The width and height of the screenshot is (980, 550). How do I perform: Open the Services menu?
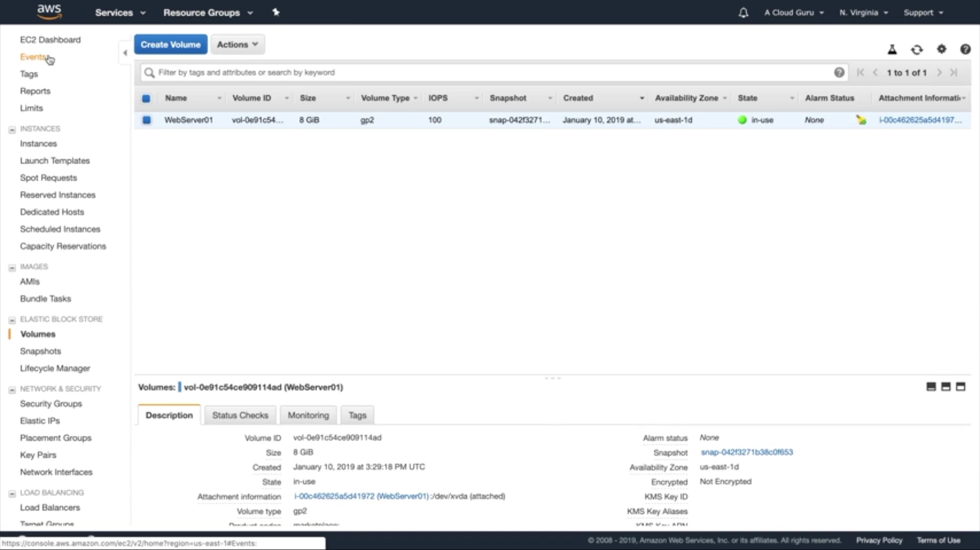click(120, 13)
